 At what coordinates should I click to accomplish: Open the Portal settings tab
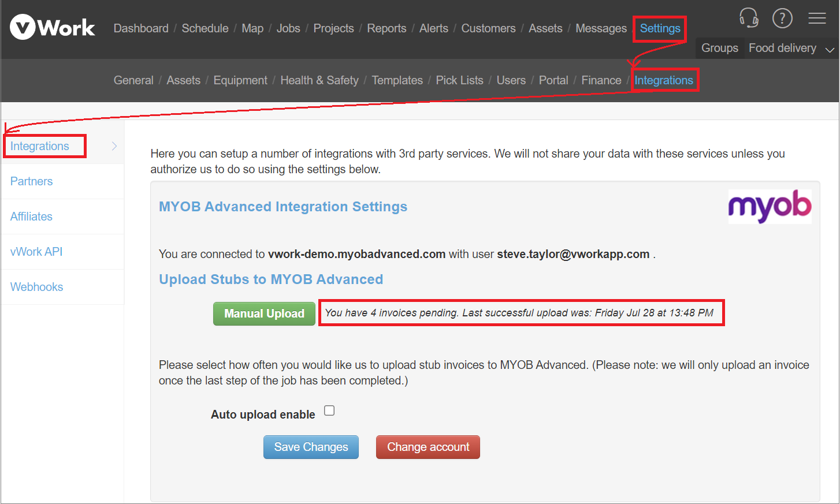point(553,80)
